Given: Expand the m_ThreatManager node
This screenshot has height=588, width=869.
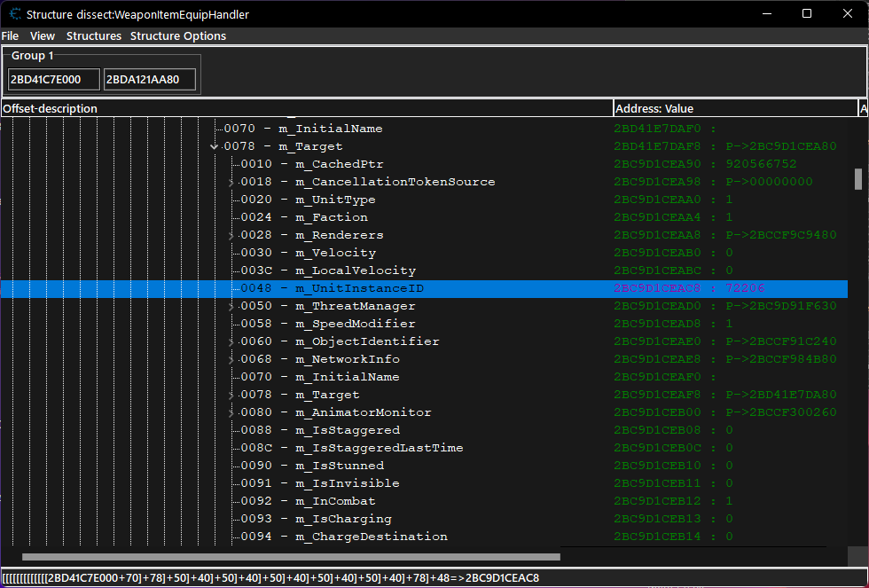Looking at the screenshot, I should [231, 307].
